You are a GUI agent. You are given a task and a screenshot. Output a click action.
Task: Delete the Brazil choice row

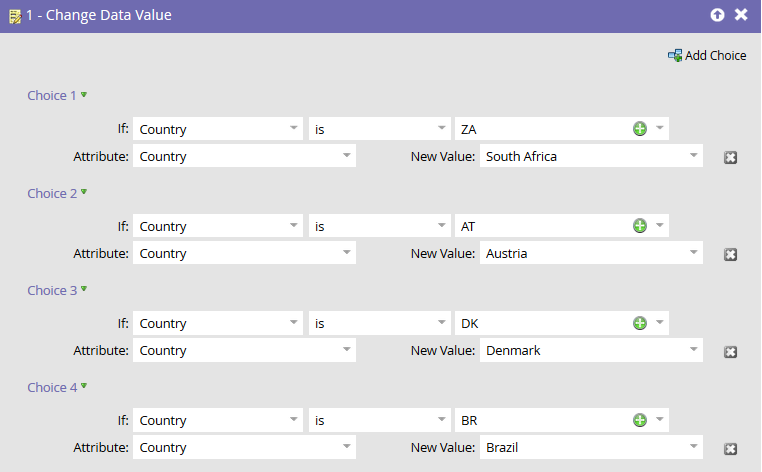tap(730, 449)
